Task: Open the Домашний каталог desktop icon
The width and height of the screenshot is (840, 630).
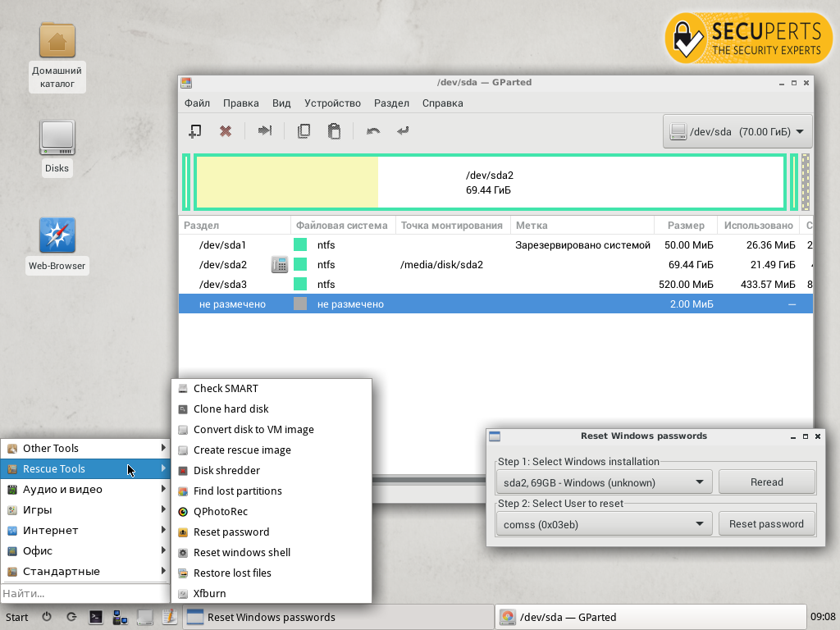Action: tap(57, 56)
